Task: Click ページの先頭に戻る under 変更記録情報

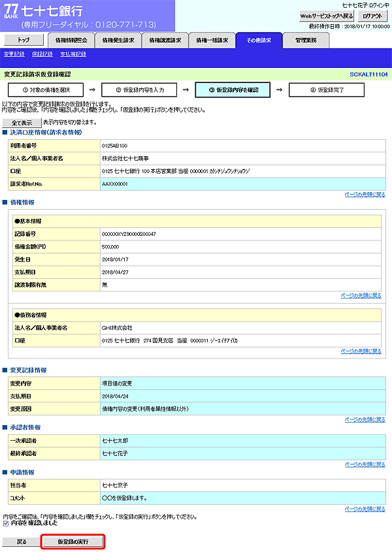Action: (x=365, y=419)
